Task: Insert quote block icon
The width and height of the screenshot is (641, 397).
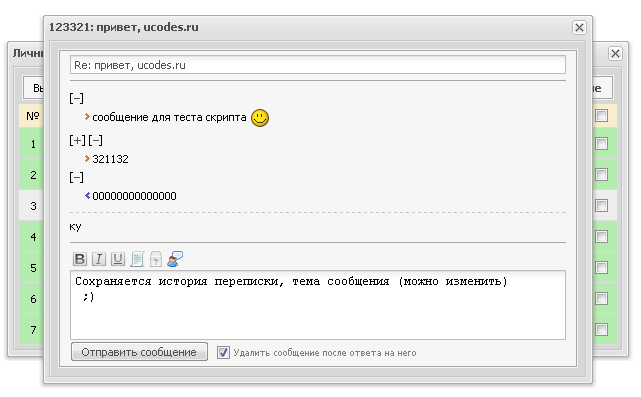Action: coord(137,259)
